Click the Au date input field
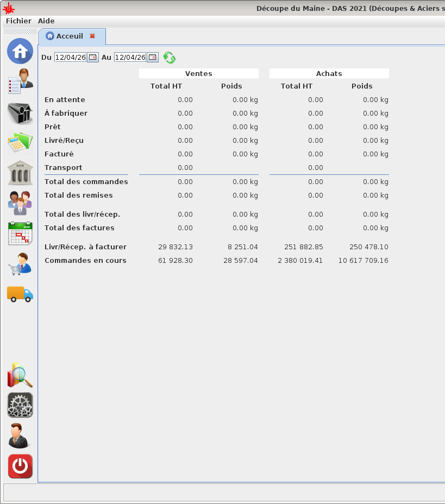 pyautogui.click(x=130, y=57)
